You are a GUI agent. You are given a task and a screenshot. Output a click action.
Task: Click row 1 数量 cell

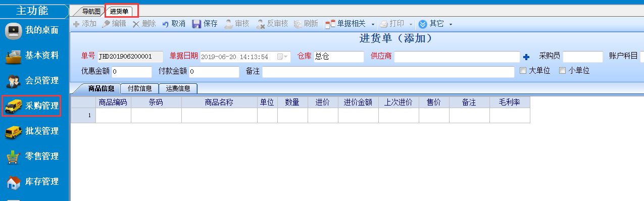(292, 115)
